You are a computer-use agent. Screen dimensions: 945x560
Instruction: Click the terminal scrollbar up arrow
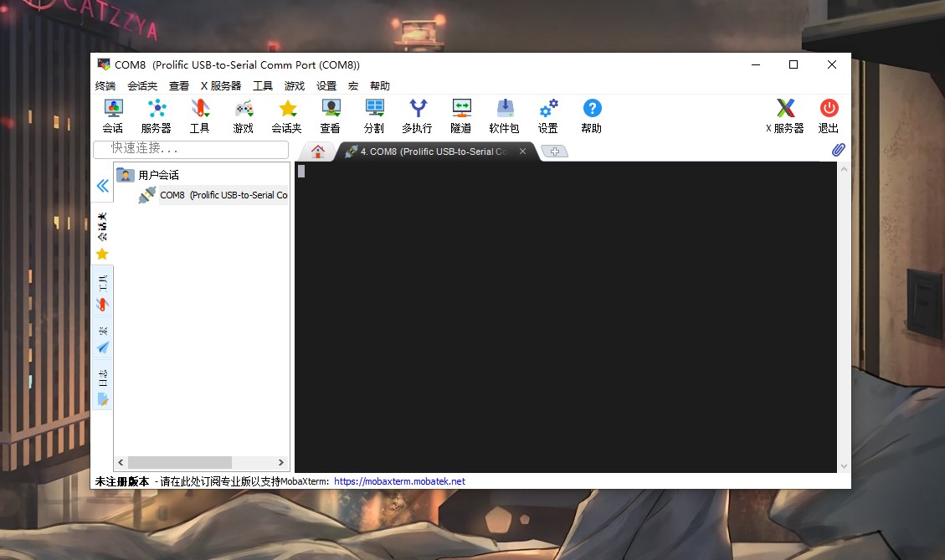coord(844,169)
